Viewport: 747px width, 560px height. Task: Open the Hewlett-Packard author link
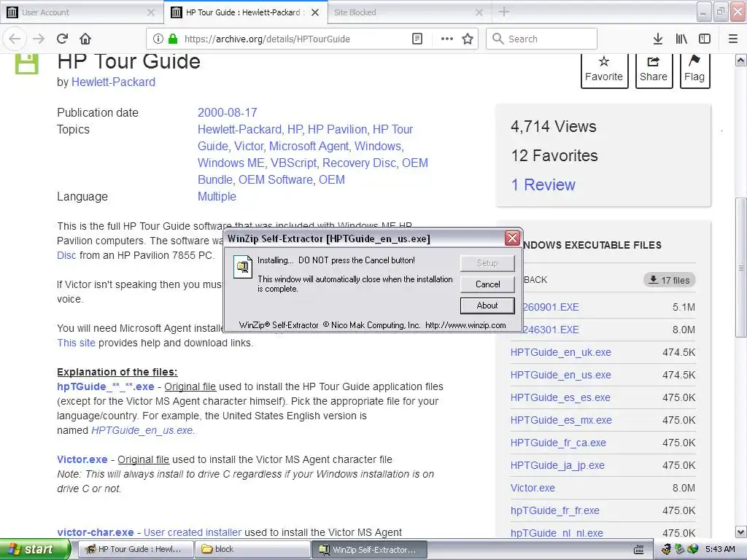pos(113,82)
